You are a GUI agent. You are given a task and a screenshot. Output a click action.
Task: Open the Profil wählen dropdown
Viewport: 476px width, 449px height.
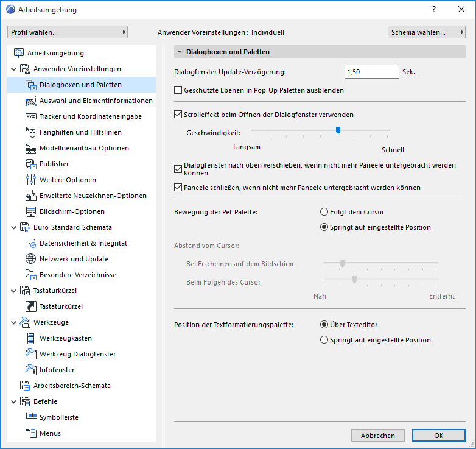pos(68,32)
